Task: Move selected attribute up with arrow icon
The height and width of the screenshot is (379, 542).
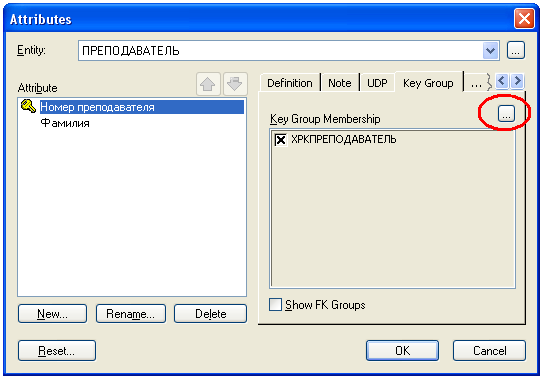Action: 208,84
